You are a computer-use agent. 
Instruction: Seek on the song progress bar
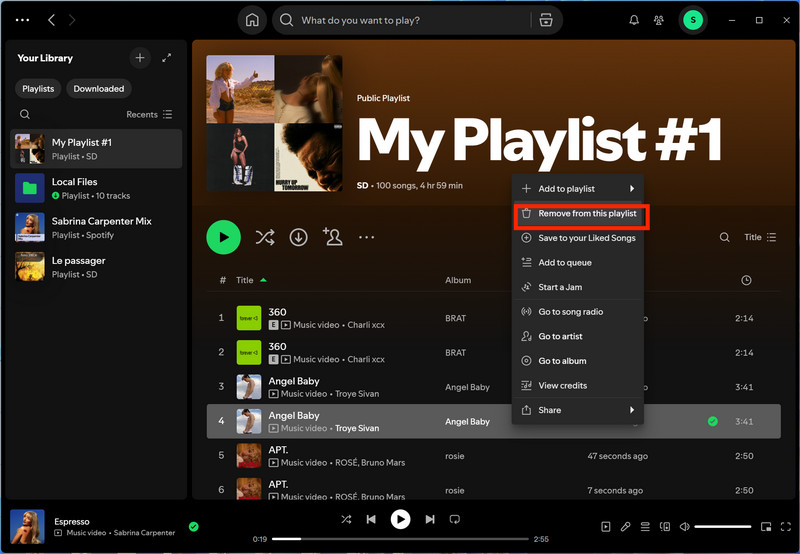click(400, 539)
